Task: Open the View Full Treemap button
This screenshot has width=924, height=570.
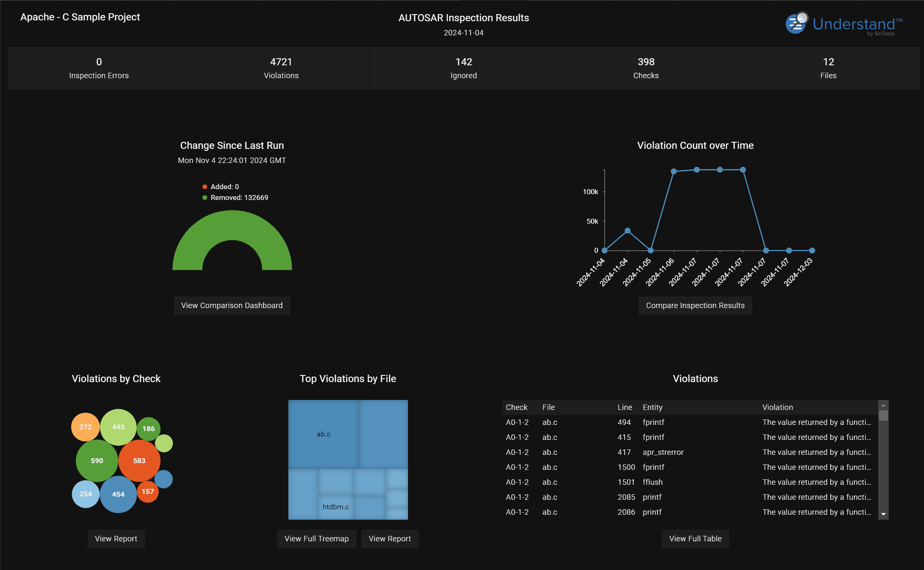Action: coord(317,539)
